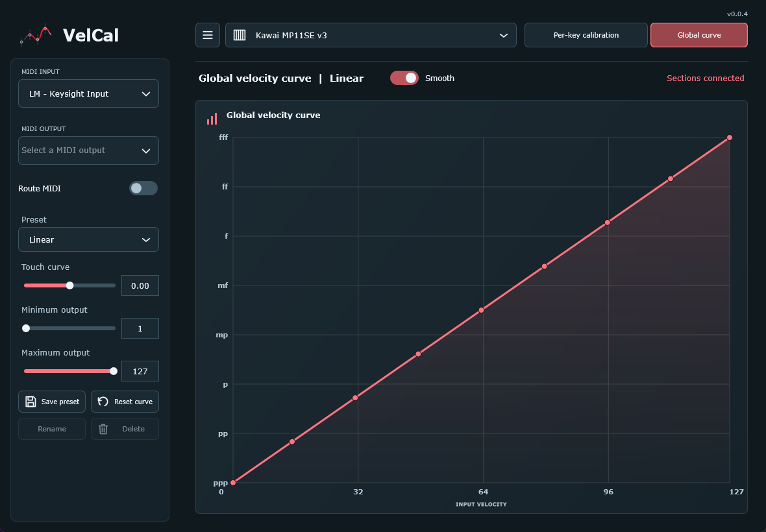The width and height of the screenshot is (766, 532).
Task: Select the curve control point at input 96
Action: pyautogui.click(x=607, y=223)
